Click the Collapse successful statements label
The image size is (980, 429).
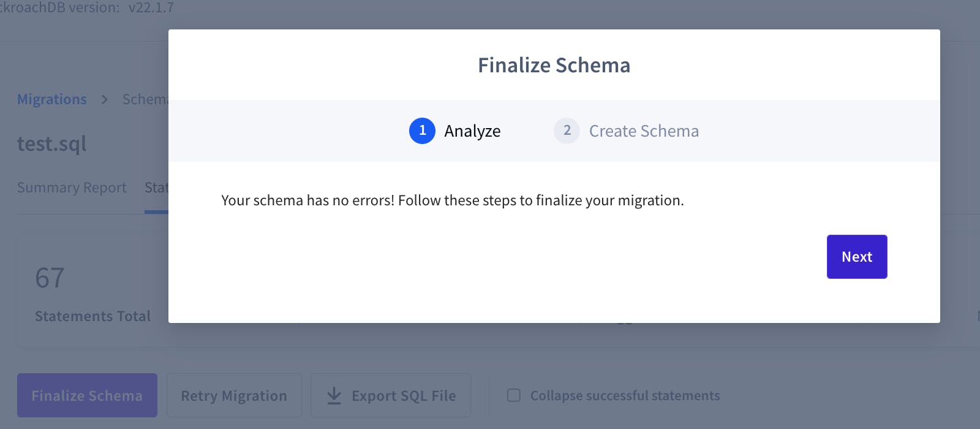[x=625, y=396]
